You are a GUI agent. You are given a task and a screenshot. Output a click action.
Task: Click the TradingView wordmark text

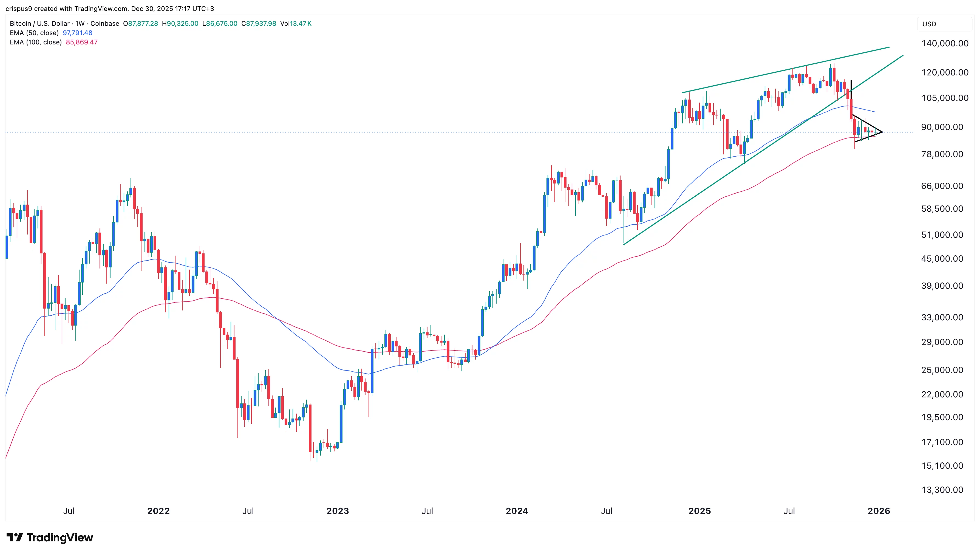[x=60, y=537]
